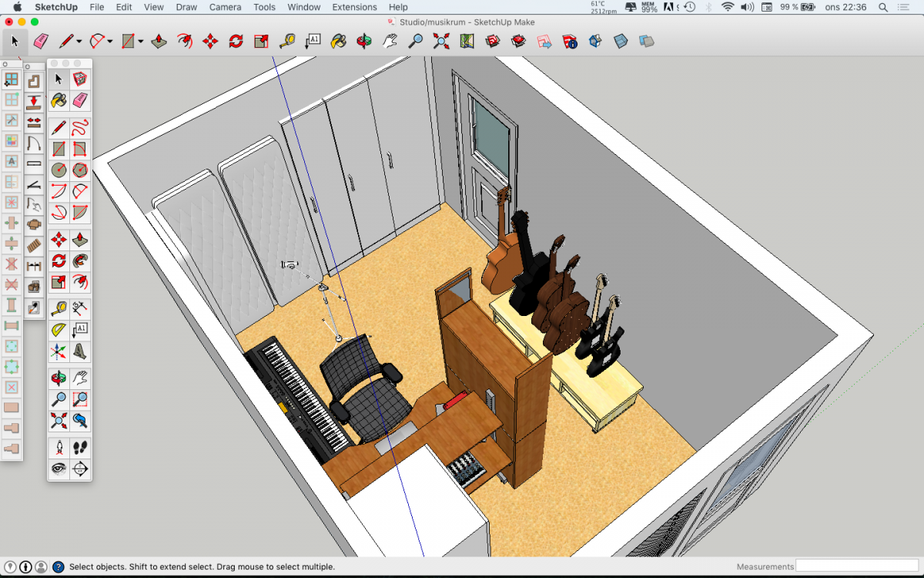Screen dimensions: 924x578
Task: Open the Extensions menu
Action: coord(354,7)
